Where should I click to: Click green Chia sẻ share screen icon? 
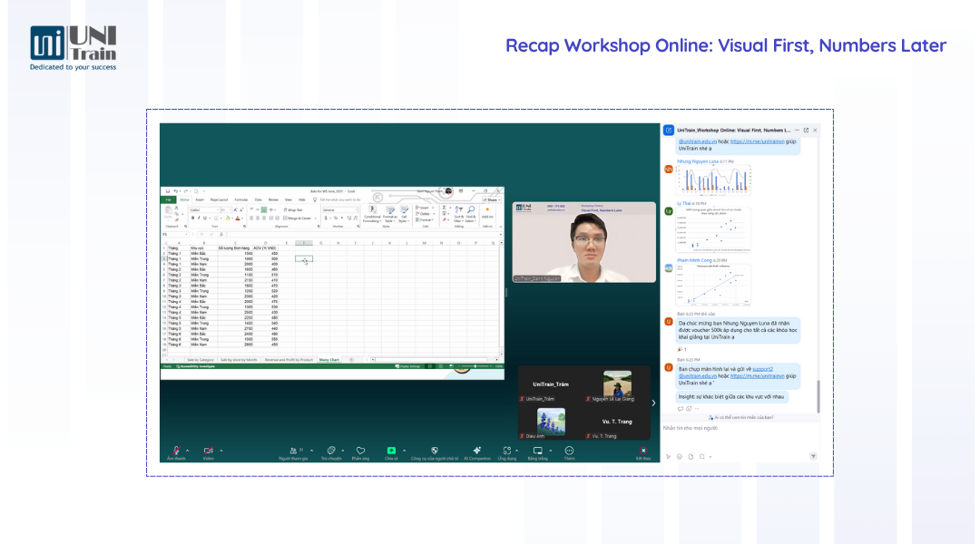(391, 451)
